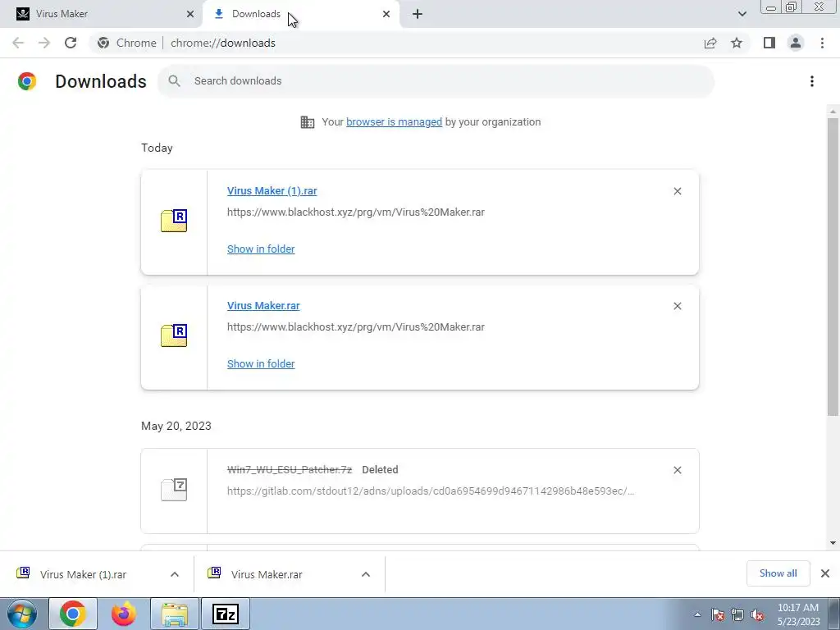Click Chrome icon in the taskbar
Viewport: 840px width, 630px height.
pyautogui.click(x=73, y=614)
